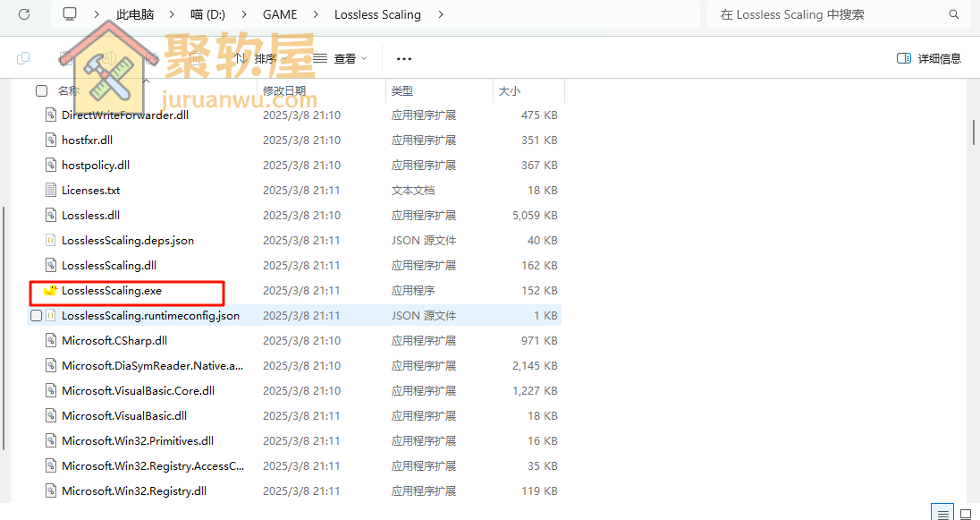This screenshot has width=980, height=520.
Task: Switch to details view via status bar icon
Action: 942,513
